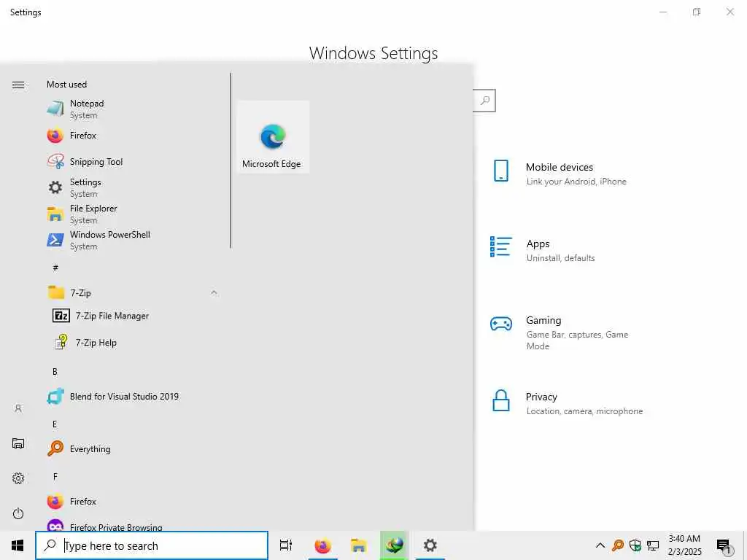Screen dimensions: 747x560
Task: Maximize the Settings window
Action: coord(697,12)
